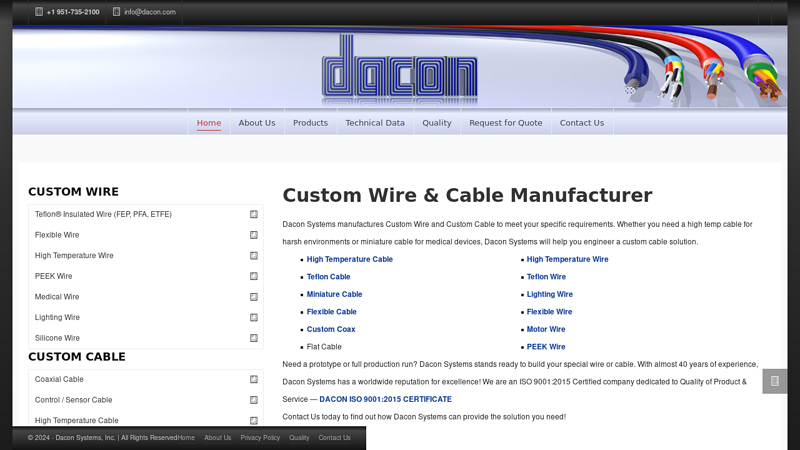Click icon beside High Temperature Cable sidebar item
Screen dimensions: 800x450
tap(254, 420)
